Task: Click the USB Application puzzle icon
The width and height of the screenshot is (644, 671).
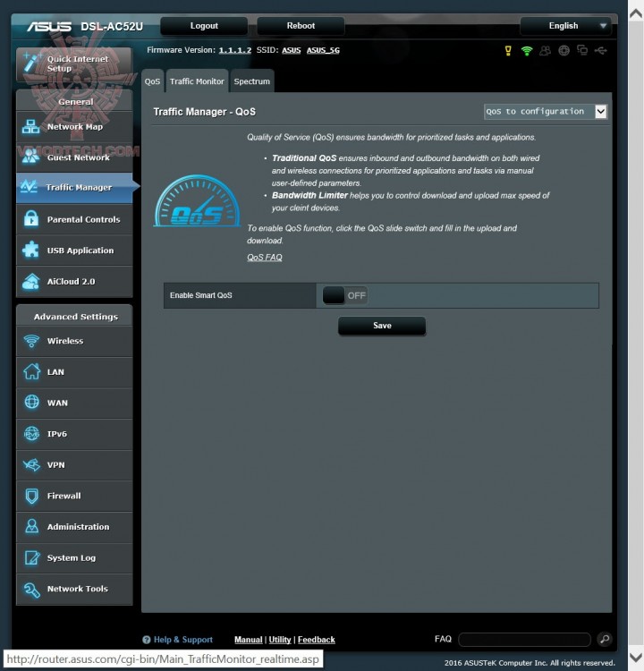Action: [30, 250]
